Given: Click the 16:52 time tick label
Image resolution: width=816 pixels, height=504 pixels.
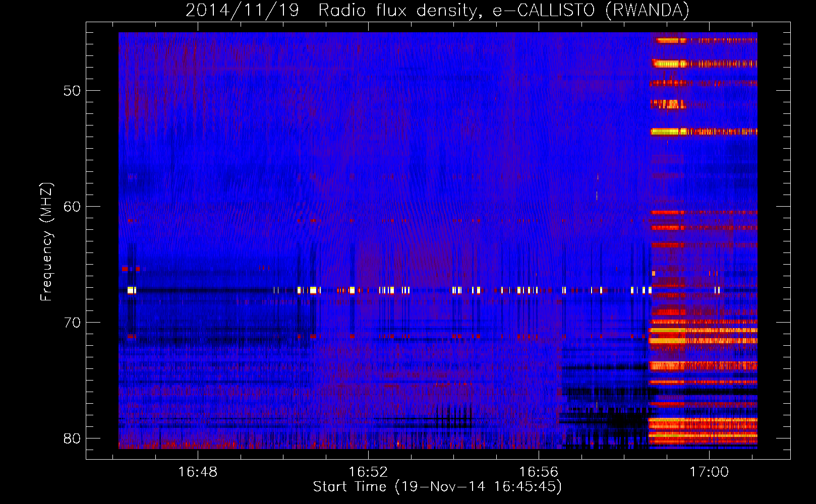Looking at the screenshot, I should click(368, 472).
